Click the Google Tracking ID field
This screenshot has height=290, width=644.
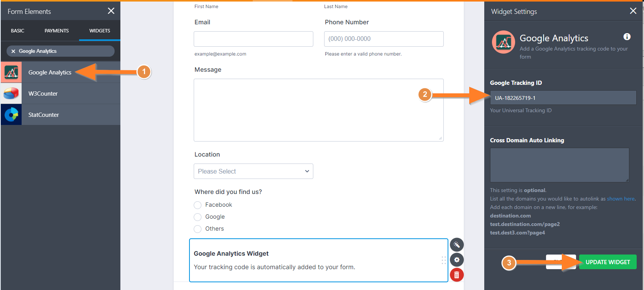click(563, 98)
